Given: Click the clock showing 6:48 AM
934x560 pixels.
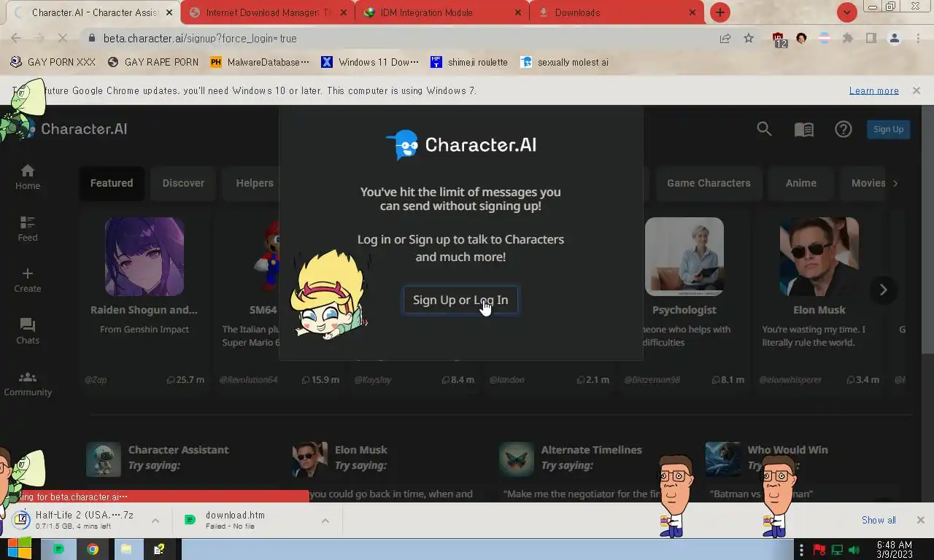Looking at the screenshot, I should pos(894,550).
